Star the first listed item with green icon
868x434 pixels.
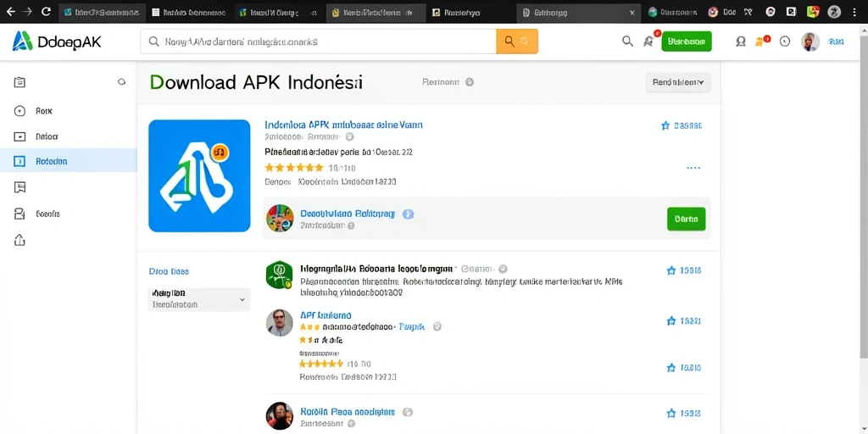(671, 270)
